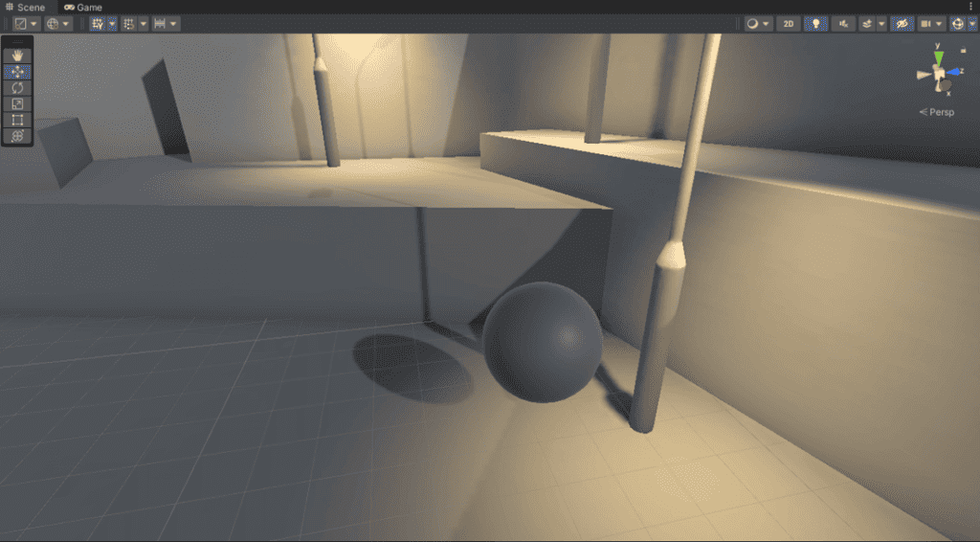Expand the scene effects dropdown arrow
980x542 pixels.
point(881,24)
